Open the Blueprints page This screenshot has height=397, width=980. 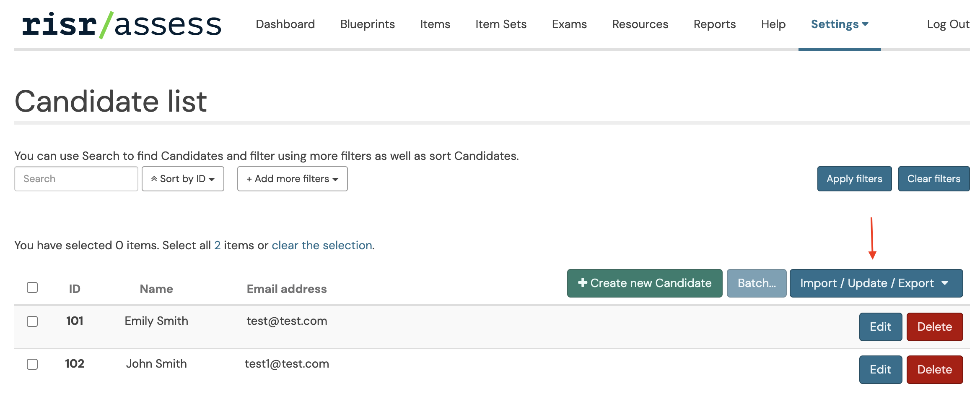[x=367, y=24]
